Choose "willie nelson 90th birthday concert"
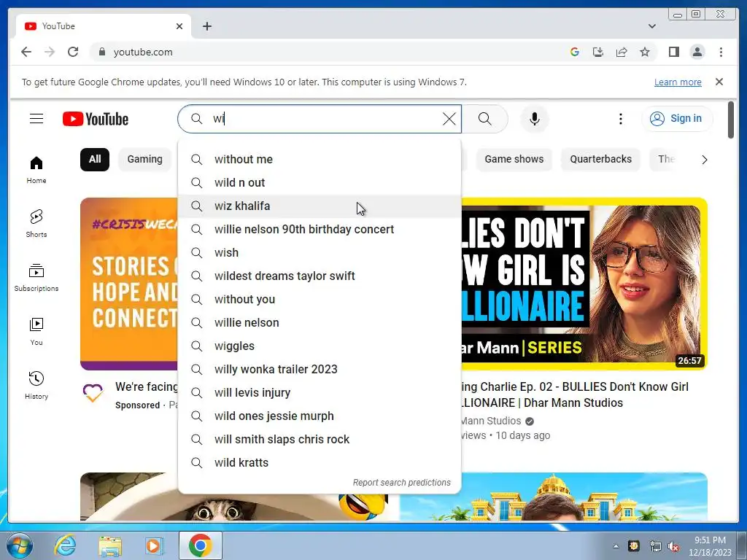The image size is (747, 560). [x=320, y=229]
